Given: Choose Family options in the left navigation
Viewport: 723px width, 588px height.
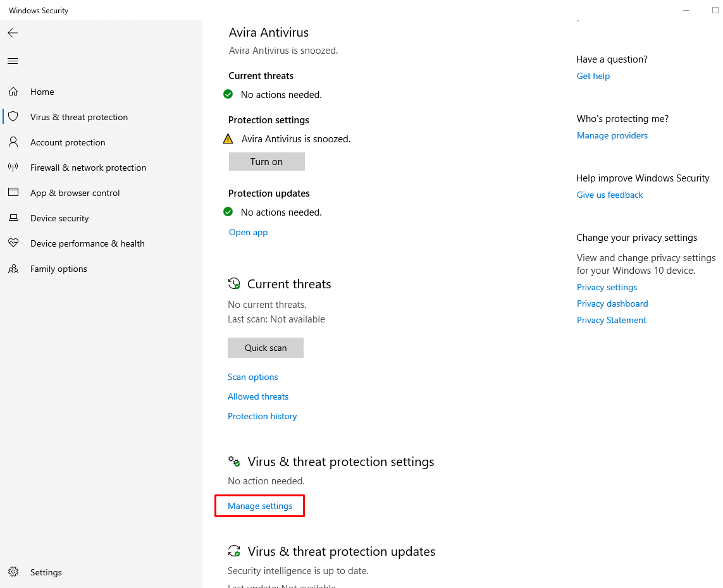Looking at the screenshot, I should pos(58,268).
